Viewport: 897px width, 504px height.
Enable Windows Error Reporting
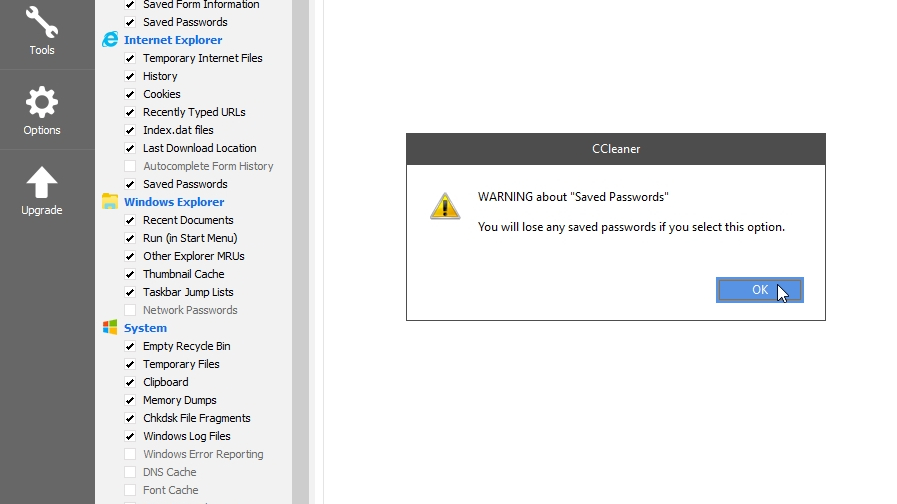(x=130, y=454)
